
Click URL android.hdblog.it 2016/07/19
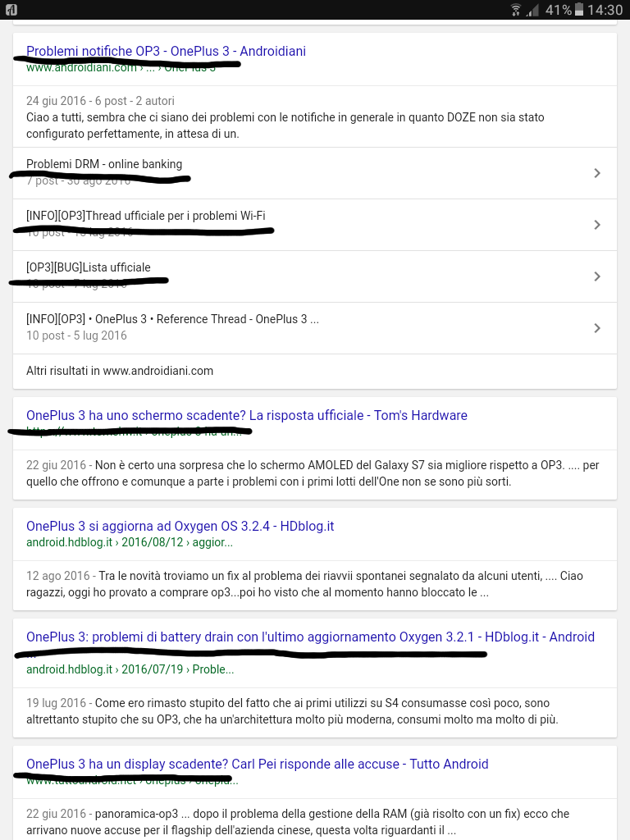[130, 669]
